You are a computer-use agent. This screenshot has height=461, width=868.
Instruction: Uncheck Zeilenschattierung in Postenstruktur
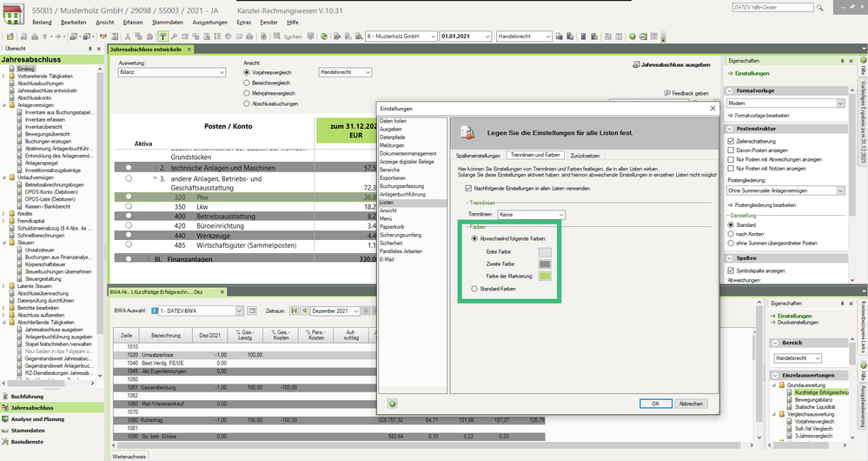click(731, 141)
